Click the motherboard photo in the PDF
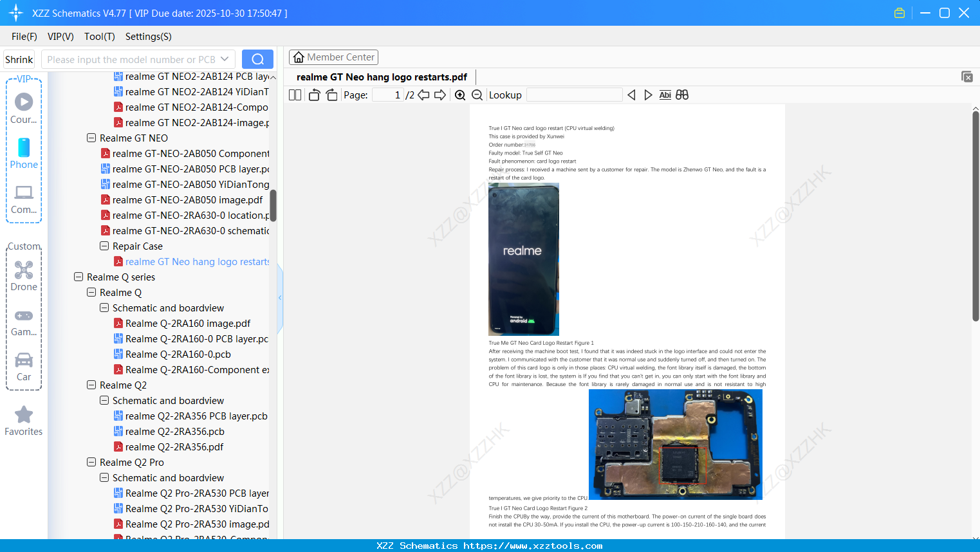 pos(676,445)
